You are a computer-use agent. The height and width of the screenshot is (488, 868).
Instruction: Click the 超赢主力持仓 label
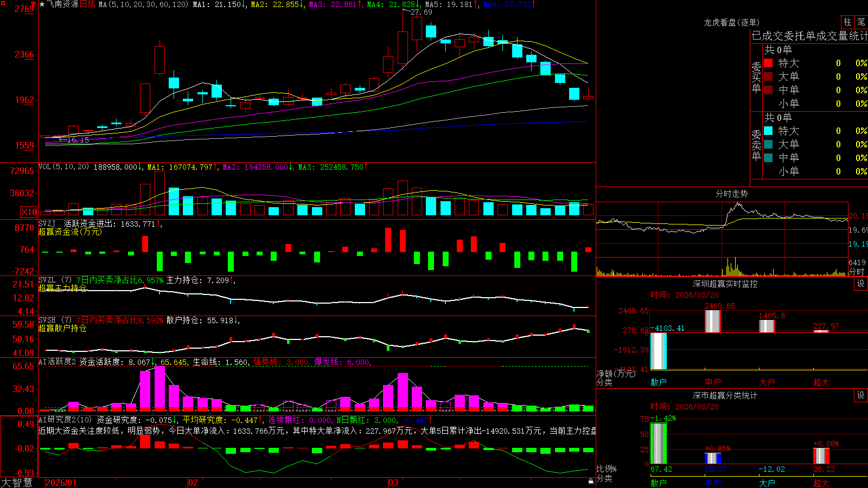click(62, 288)
